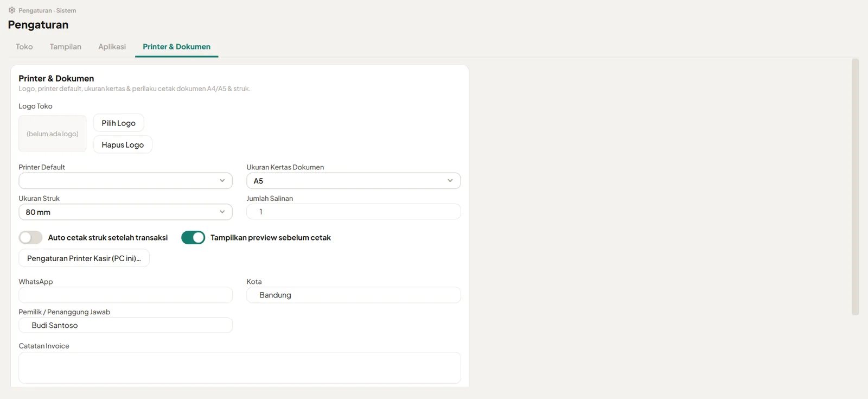Click the WhatsApp input field
868x399 pixels.
pos(126,295)
